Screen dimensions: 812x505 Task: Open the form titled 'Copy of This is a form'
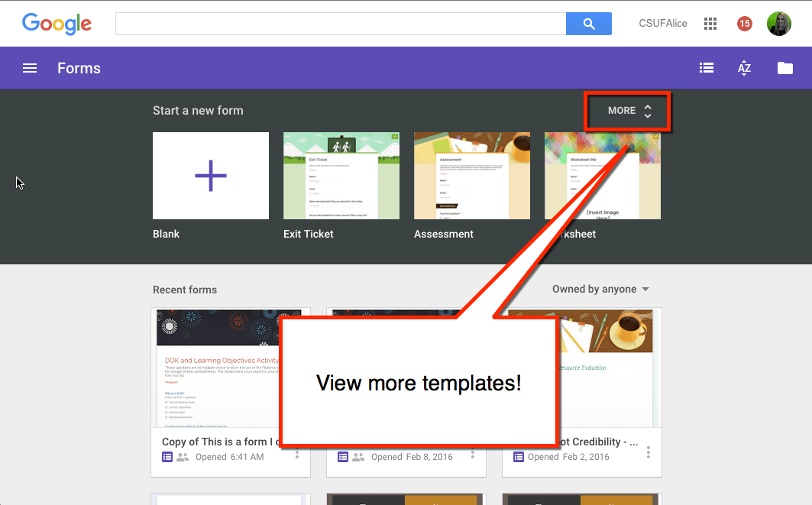[x=221, y=442]
